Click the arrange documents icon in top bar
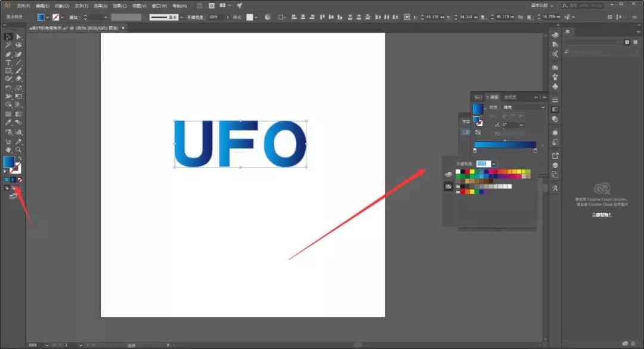Screen dimensions: 644x349 click(224, 6)
